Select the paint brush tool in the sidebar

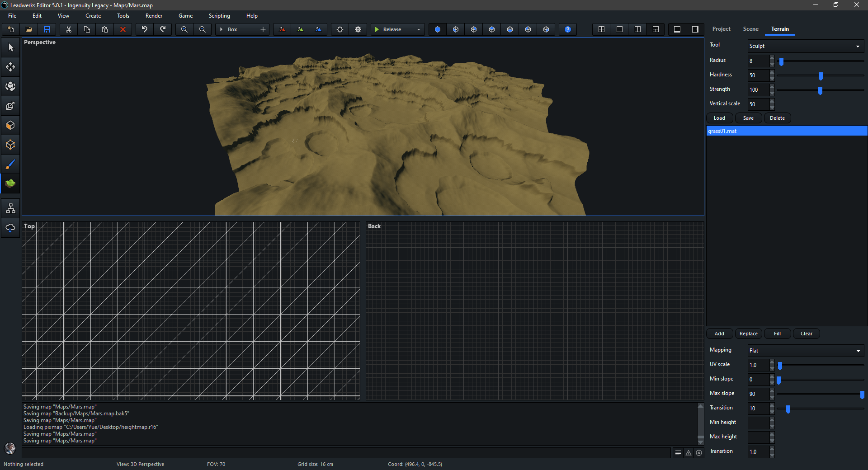[x=10, y=164]
